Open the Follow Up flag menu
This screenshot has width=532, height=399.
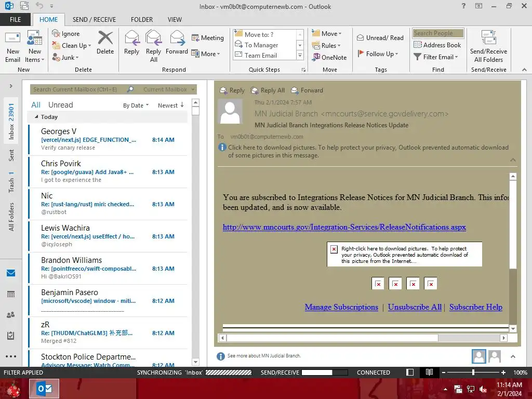(378, 54)
